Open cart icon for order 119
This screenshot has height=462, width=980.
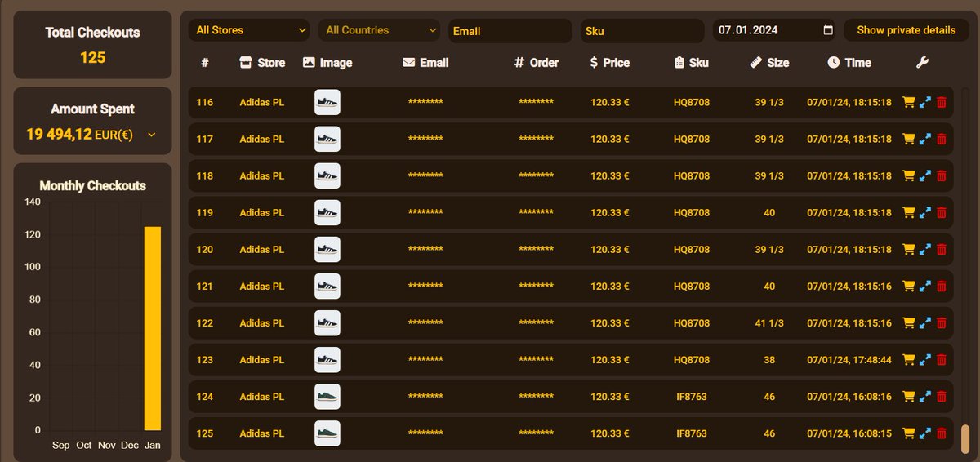point(908,212)
